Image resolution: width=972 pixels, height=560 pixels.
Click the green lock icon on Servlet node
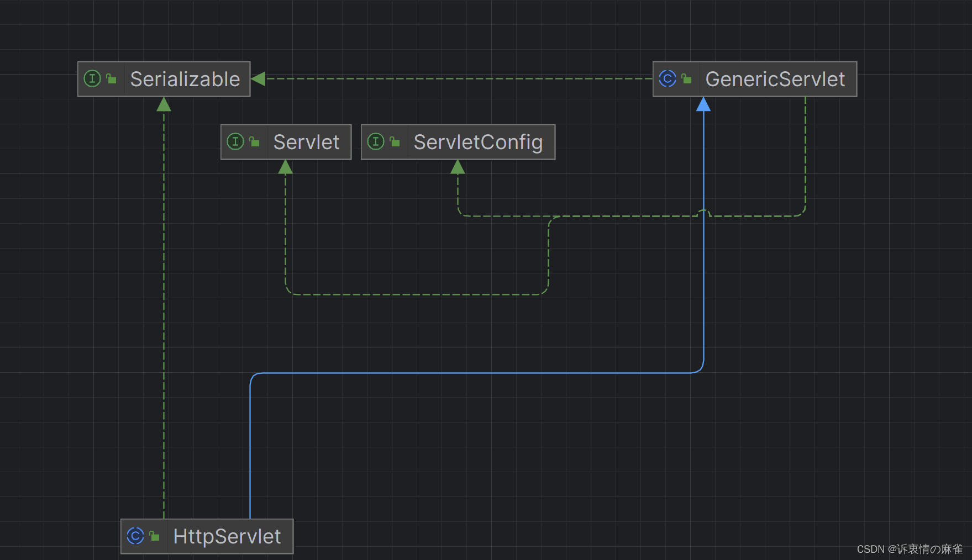[254, 142]
